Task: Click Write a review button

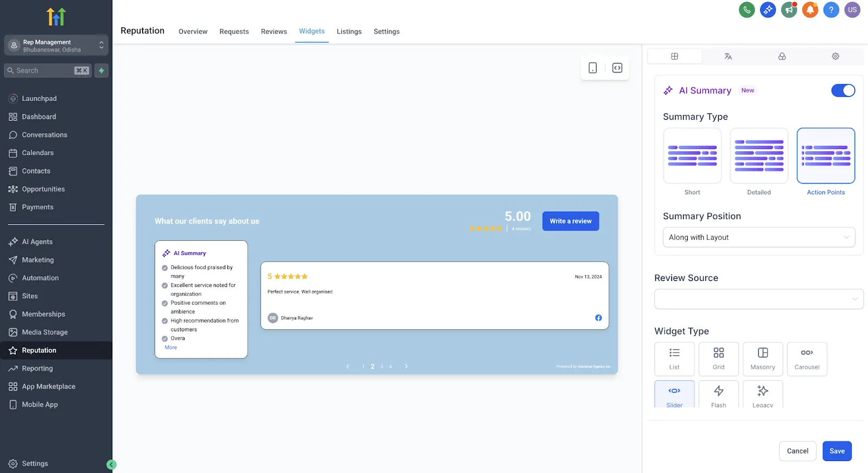Action: [571, 221]
